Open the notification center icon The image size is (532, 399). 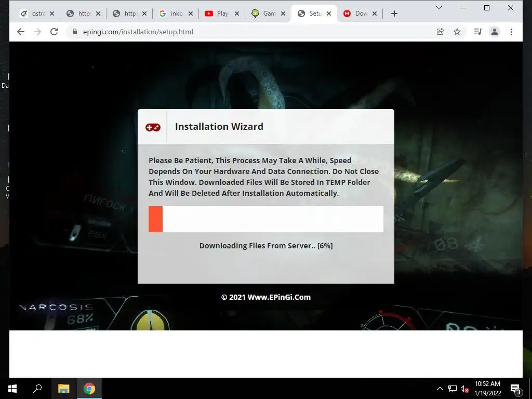(516, 389)
